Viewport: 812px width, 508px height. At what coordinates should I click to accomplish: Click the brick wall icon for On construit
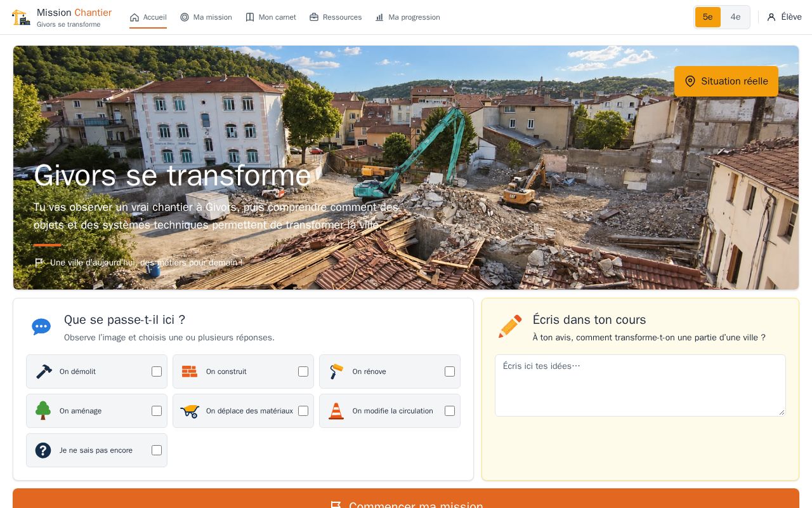[x=190, y=371]
